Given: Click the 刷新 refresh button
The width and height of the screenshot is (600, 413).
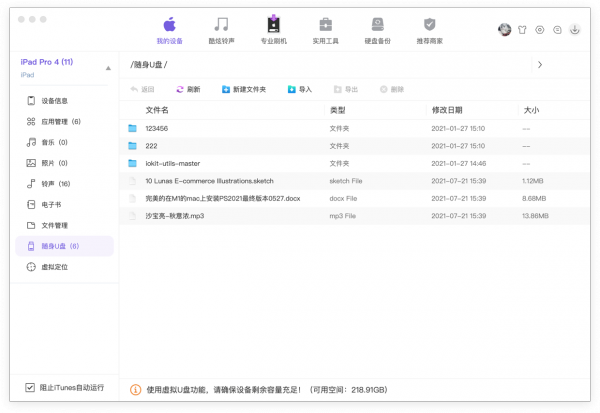Looking at the screenshot, I should pyautogui.click(x=188, y=89).
